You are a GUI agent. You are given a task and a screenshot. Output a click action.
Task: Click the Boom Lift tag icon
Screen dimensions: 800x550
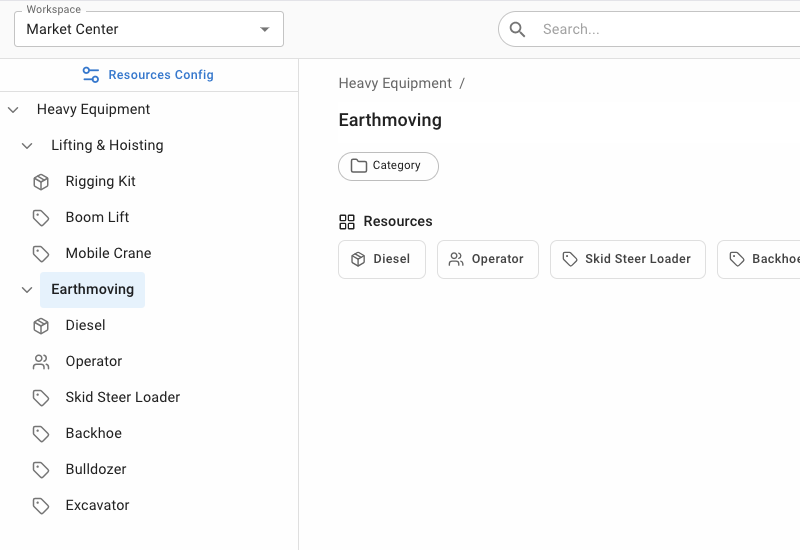[x=41, y=218]
